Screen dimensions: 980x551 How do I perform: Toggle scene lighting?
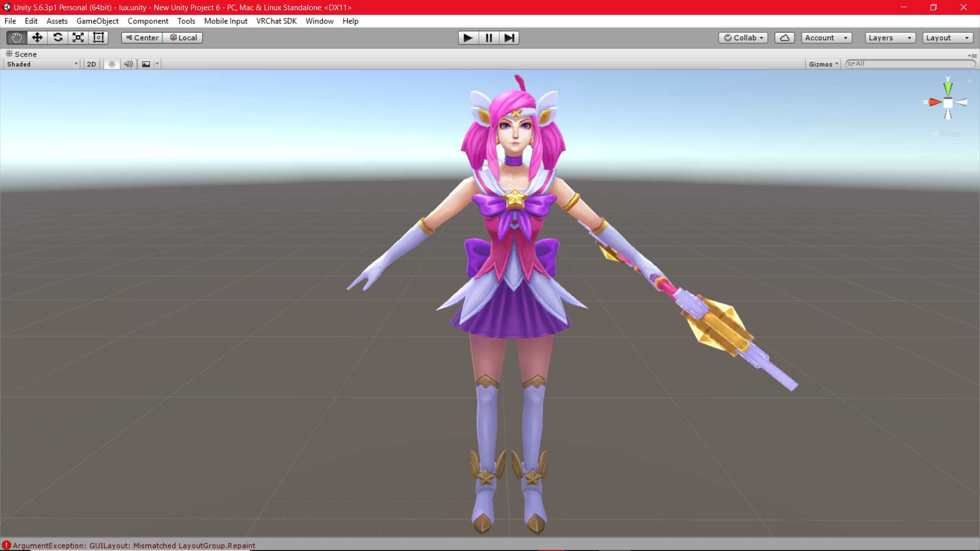pyautogui.click(x=111, y=64)
